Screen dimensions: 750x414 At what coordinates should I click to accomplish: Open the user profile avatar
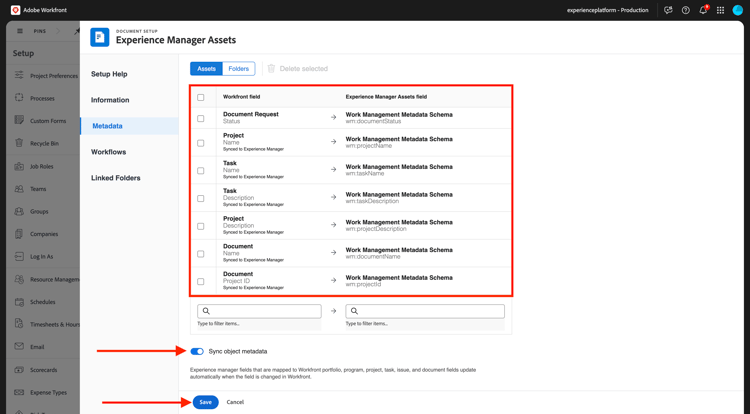coord(738,10)
